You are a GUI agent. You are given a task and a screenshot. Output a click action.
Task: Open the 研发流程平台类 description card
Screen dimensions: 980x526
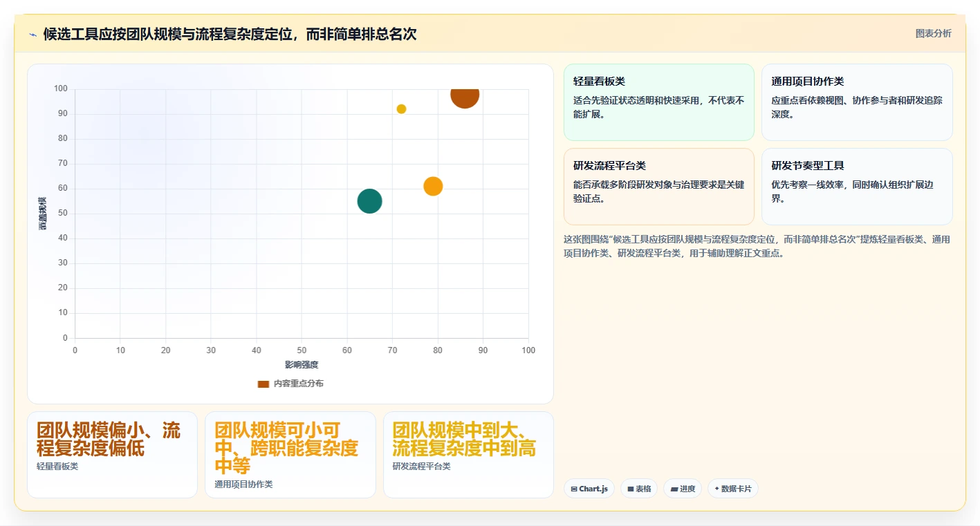(x=659, y=187)
